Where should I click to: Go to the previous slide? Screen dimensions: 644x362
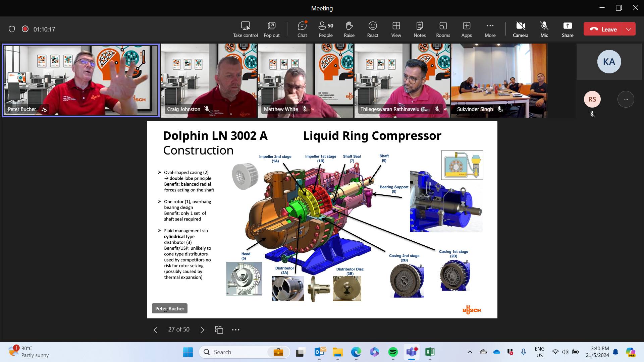pos(155,330)
